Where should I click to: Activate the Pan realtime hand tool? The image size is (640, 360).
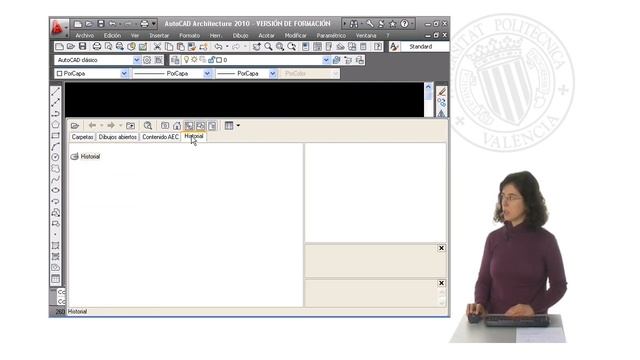pyautogui.click(x=256, y=47)
